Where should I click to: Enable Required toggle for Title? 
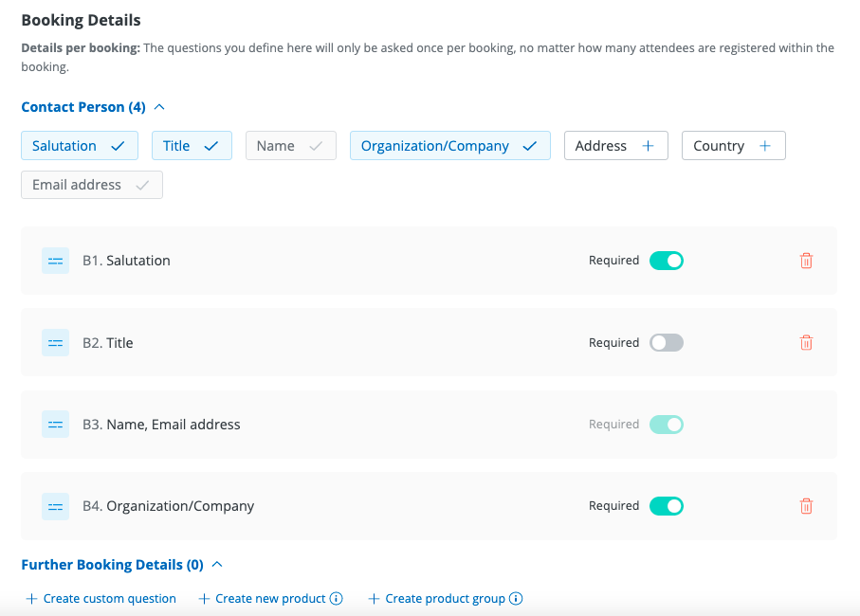pos(666,343)
